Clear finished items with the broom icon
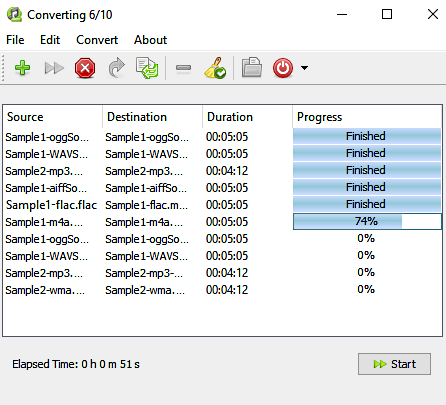 (x=215, y=68)
